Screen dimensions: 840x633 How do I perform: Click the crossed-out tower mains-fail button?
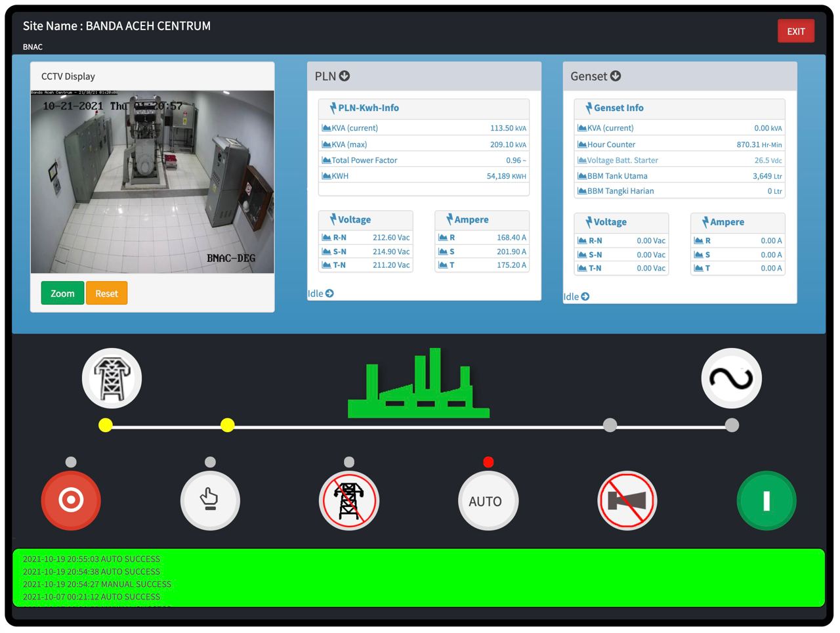(349, 500)
